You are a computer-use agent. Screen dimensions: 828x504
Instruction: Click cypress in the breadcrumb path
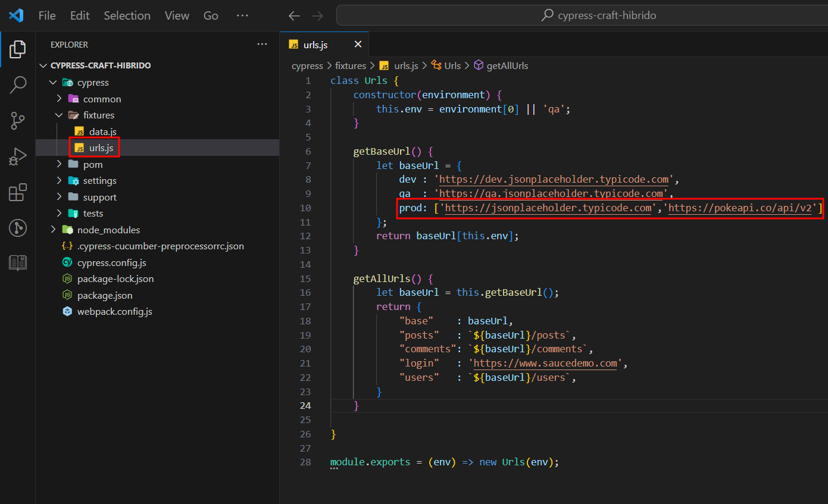pyautogui.click(x=307, y=65)
